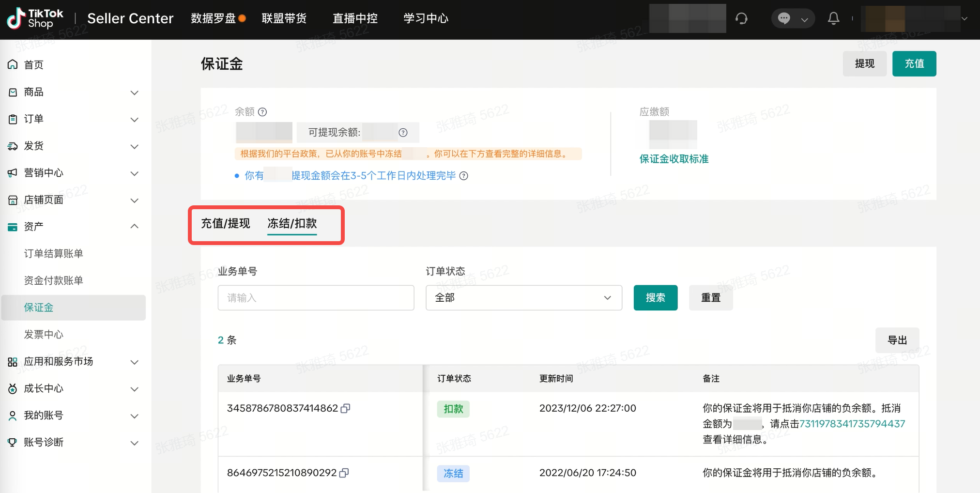The width and height of the screenshot is (980, 493).
Task: Open the notification bell
Action: [x=833, y=18]
